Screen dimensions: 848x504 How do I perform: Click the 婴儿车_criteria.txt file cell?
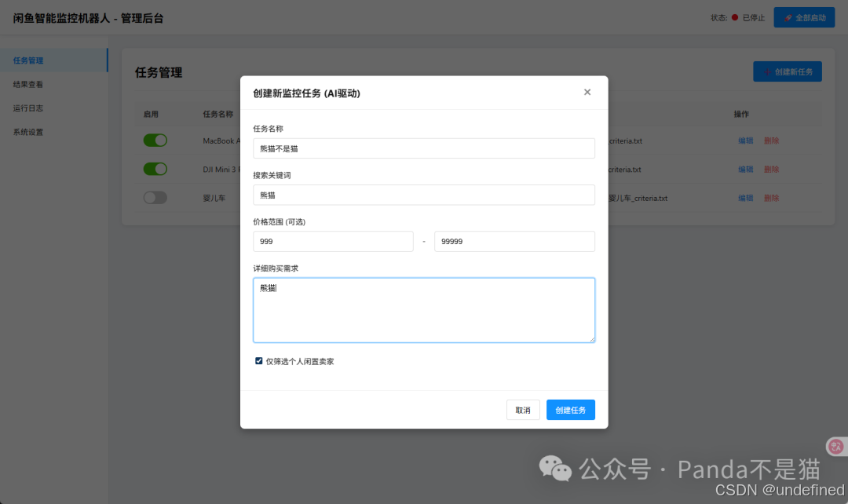click(638, 198)
